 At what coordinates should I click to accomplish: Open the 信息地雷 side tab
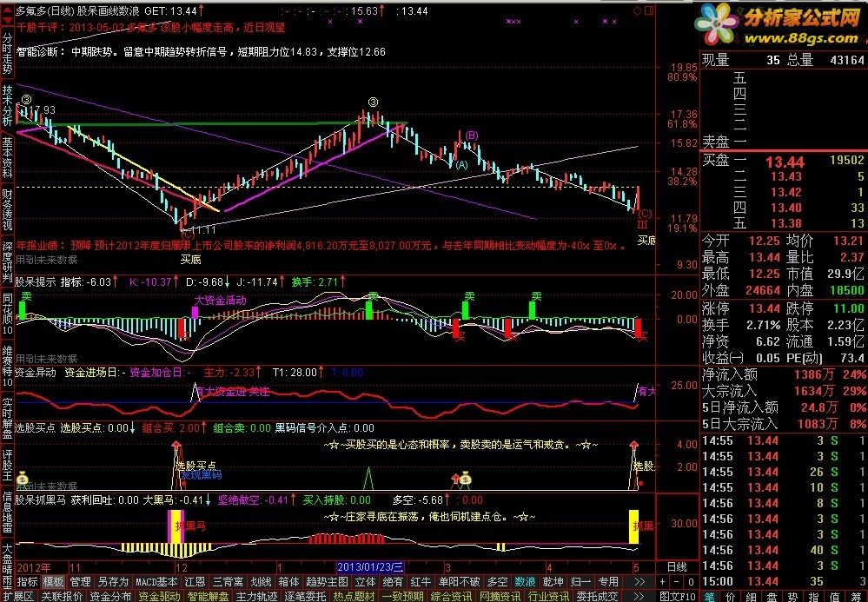coord(7,512)
